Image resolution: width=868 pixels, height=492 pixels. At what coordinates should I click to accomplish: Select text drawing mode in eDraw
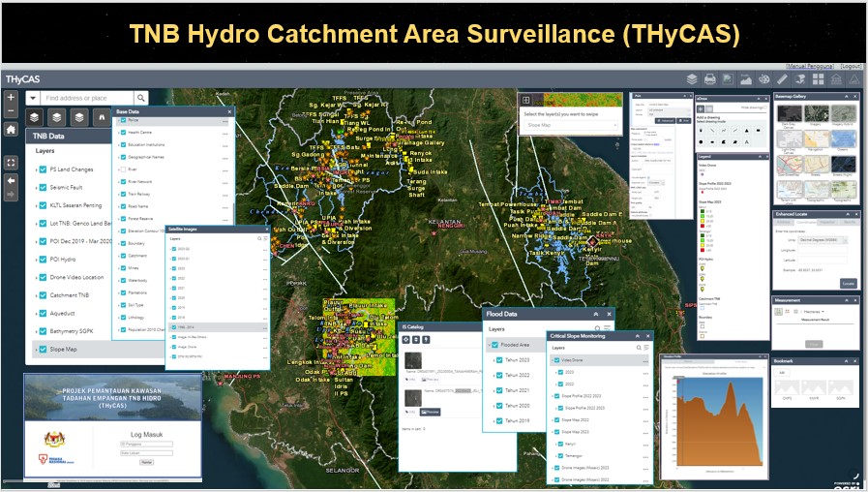[747, 141]
